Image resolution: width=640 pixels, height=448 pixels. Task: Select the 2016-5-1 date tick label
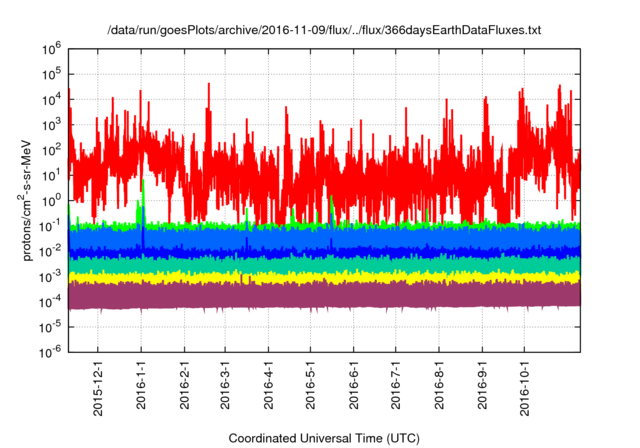pos(310,385)
